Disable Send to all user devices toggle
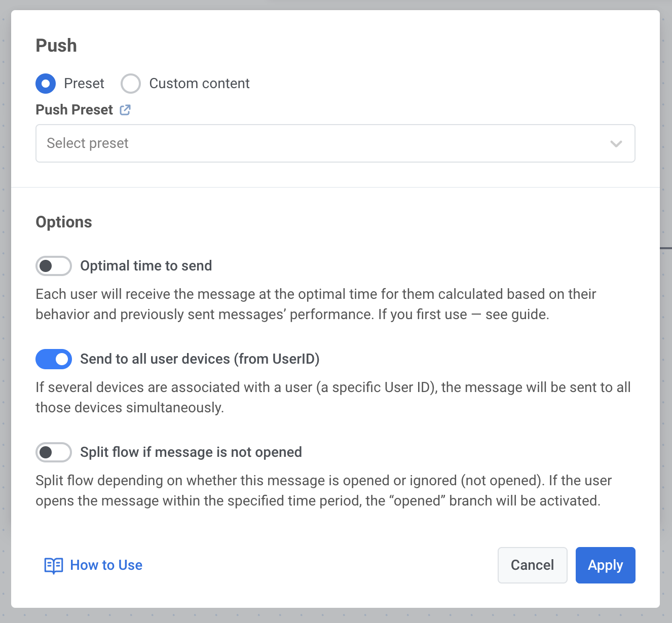The width and height of the screenshot is (672, 623). (x=54, y=359)
